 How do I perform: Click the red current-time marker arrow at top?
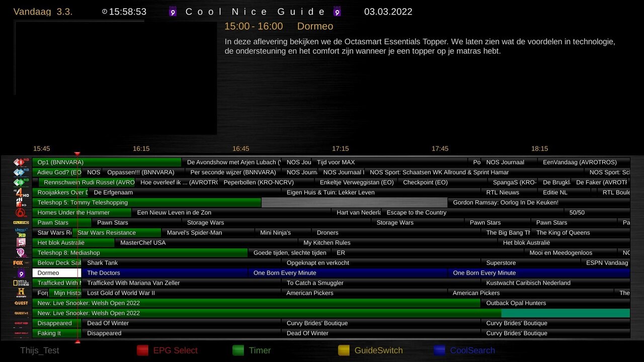[77, 154]
